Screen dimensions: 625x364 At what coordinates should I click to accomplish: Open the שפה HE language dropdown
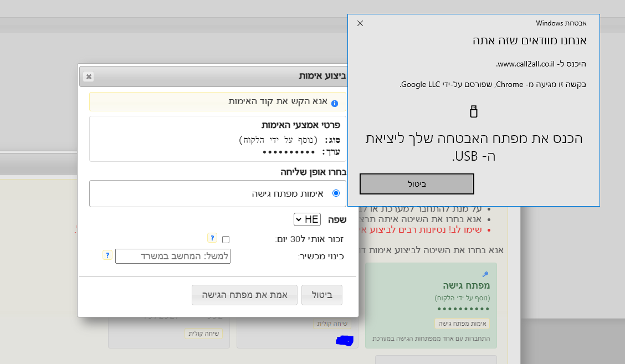point(307,219)
